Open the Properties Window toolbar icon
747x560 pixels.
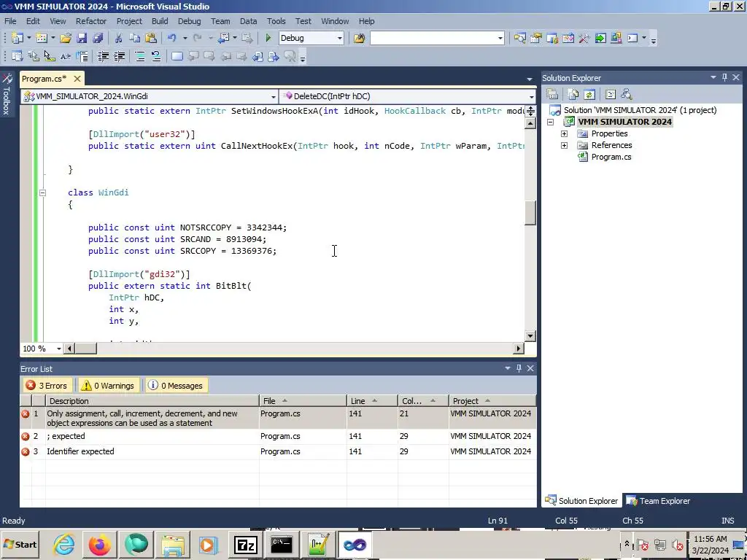[536, 38]
